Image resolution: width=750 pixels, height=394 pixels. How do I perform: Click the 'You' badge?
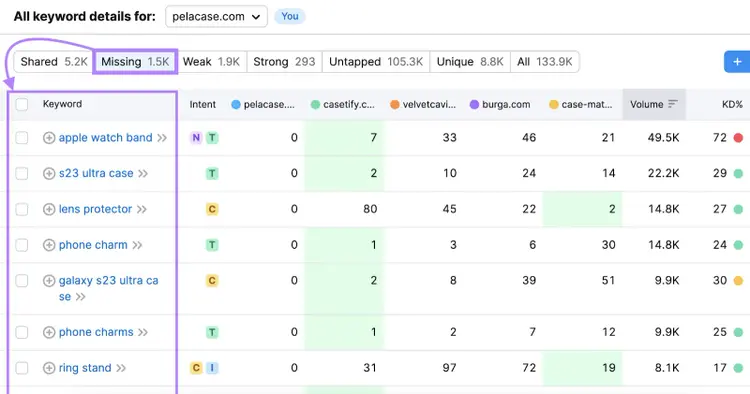tap(289, 16)
